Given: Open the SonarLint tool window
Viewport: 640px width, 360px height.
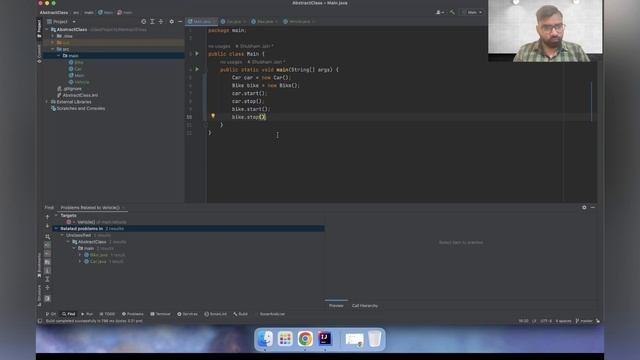Looking at the screenshot, I should pyautogui.click(x=216, y=314).
